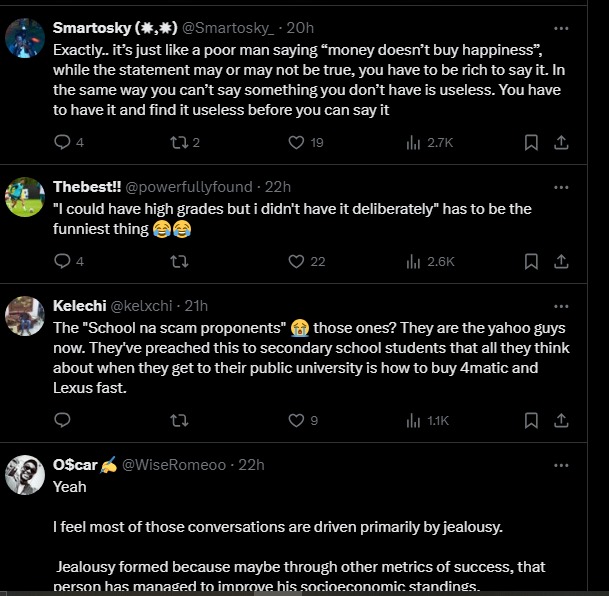The image size is (609, 596).
Task: Open @WiseRomeoo profile handle link
Action: point(178,465)
